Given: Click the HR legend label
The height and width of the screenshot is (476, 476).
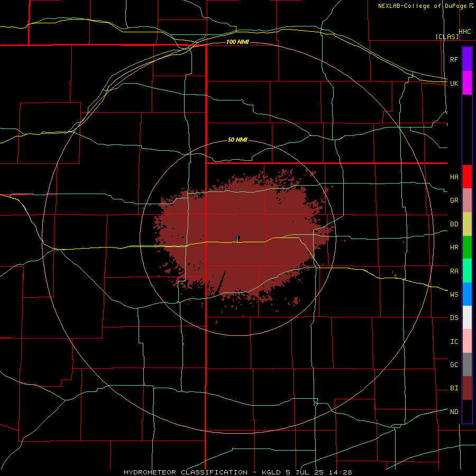Looking at the screenshot, I should point(454,248).
